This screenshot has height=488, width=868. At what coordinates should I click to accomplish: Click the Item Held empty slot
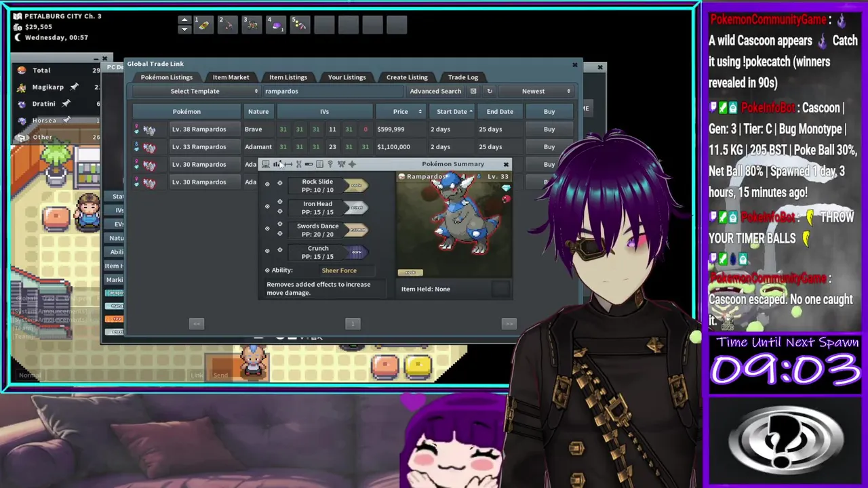pos(500,289)
